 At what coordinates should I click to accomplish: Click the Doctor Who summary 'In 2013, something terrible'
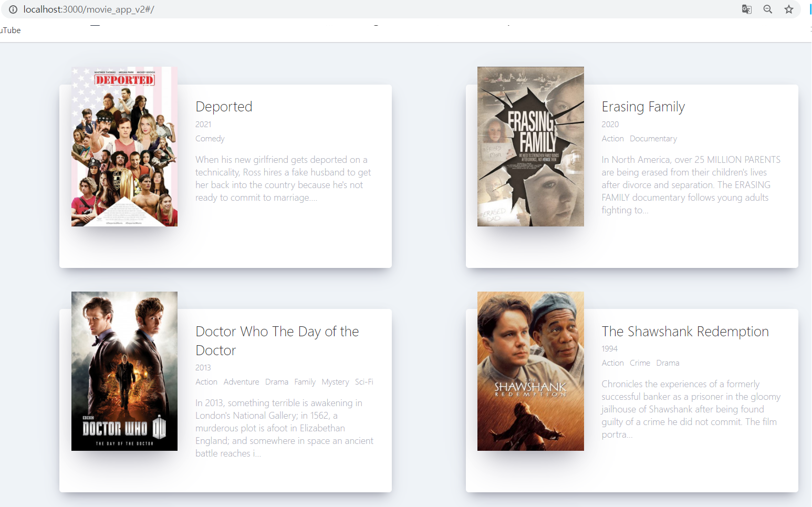coord(285,428)
